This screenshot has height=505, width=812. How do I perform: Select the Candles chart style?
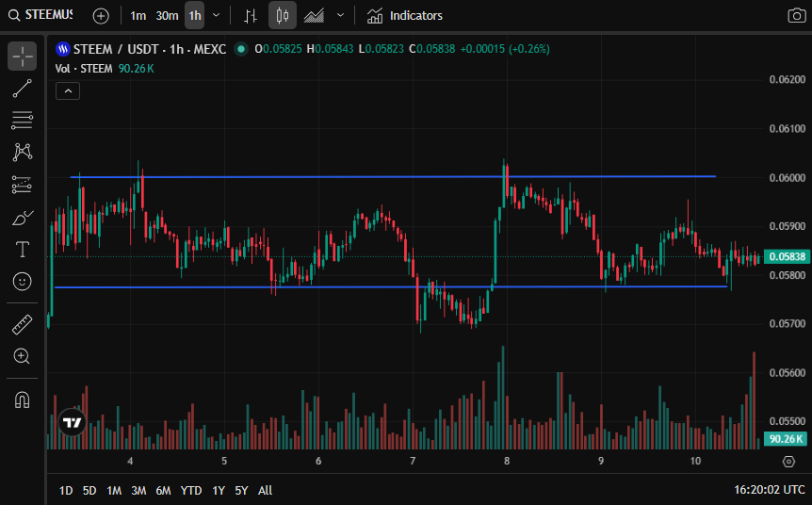click(283, 15)
